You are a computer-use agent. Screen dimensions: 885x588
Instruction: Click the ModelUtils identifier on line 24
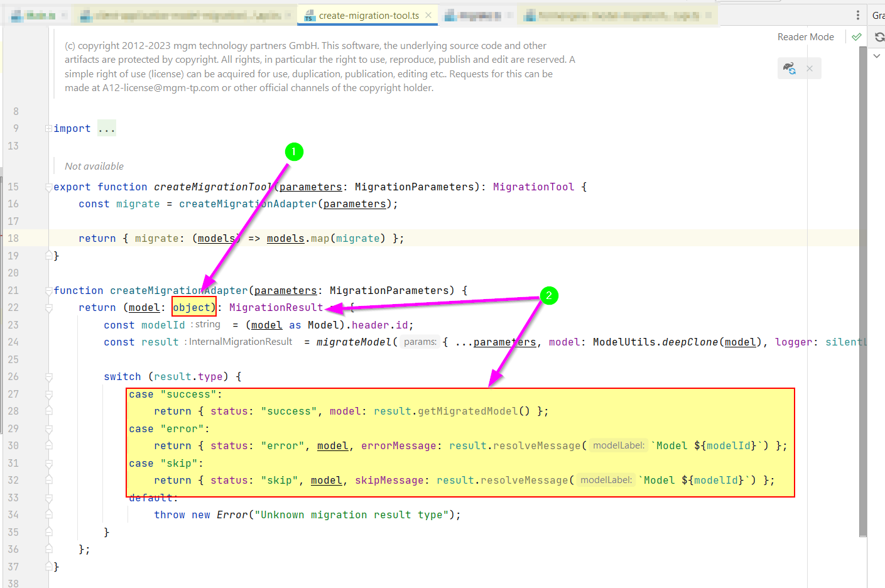pos(621,342)
